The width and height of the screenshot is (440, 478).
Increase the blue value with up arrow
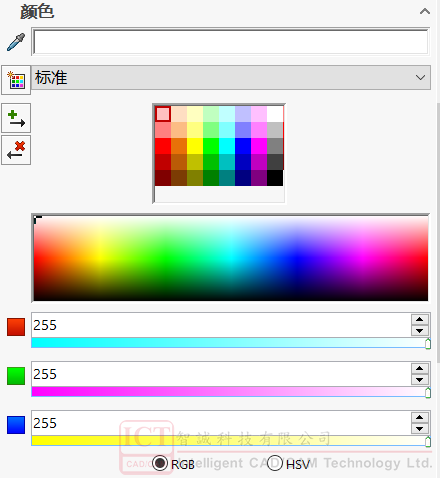click(419, 417)
